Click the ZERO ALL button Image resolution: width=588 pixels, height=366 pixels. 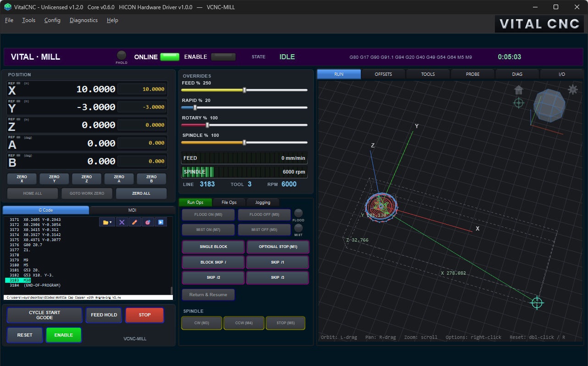coord(141,193)
